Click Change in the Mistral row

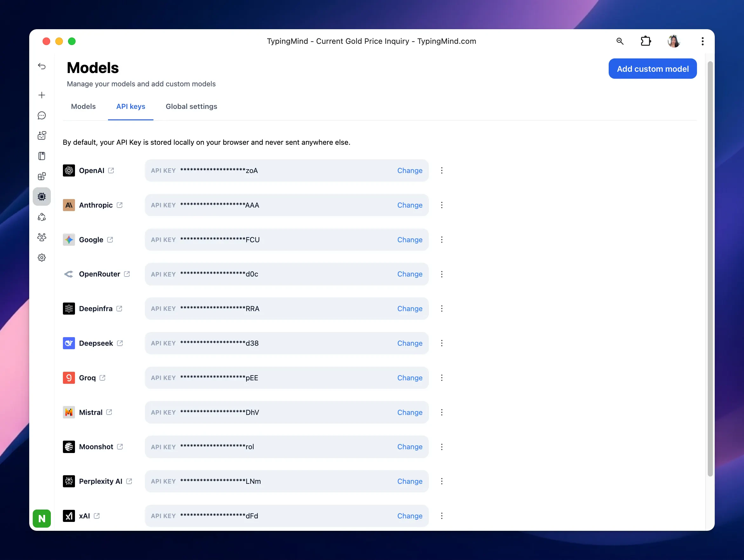click(x=410, y=412)
